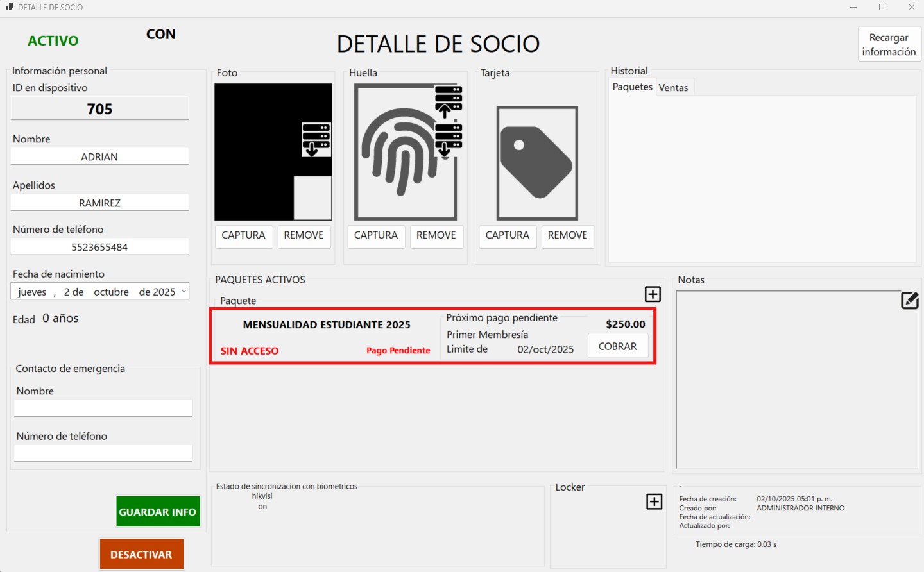Viewport: 924px width, 572px height.
Task: Select the Paquetes history tab
Action: 632,87
